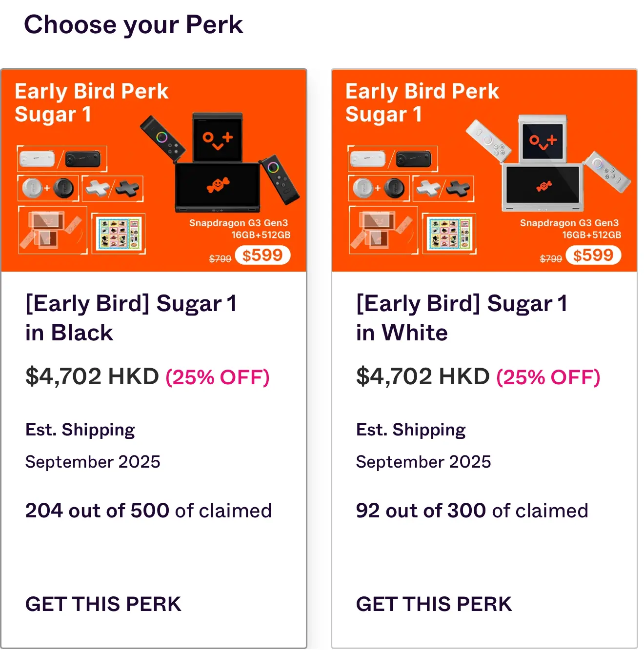644x650 pixels.
Task: Click the 92 out of 300 claimed text
Action: pos(472,511)
